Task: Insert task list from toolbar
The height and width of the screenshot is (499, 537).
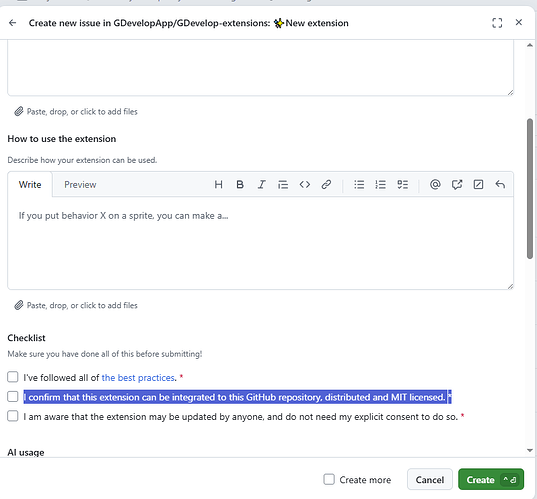Action: click(x=402, y=185)
